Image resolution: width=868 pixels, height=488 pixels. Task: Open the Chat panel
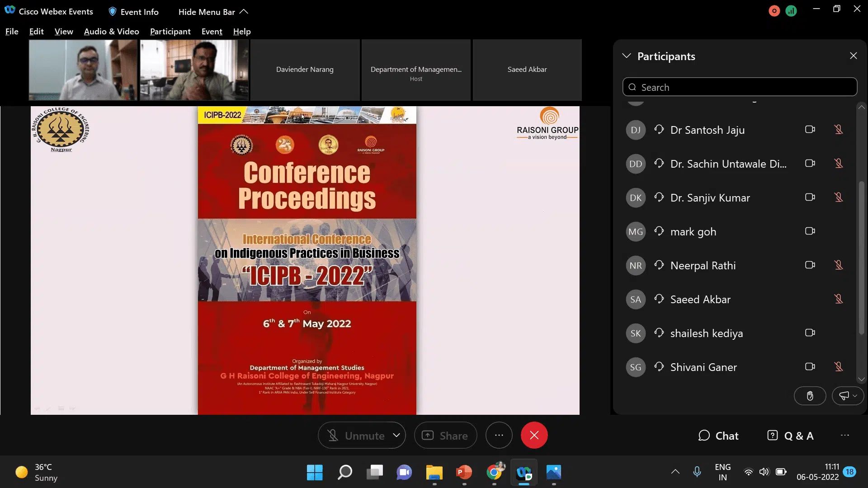(x=718, y=436)
